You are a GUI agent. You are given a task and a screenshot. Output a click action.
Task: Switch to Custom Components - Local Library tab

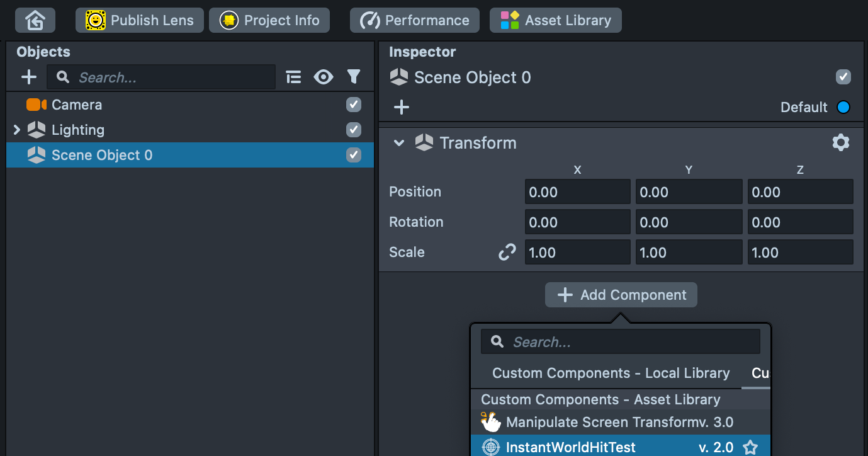pos(611,373)
